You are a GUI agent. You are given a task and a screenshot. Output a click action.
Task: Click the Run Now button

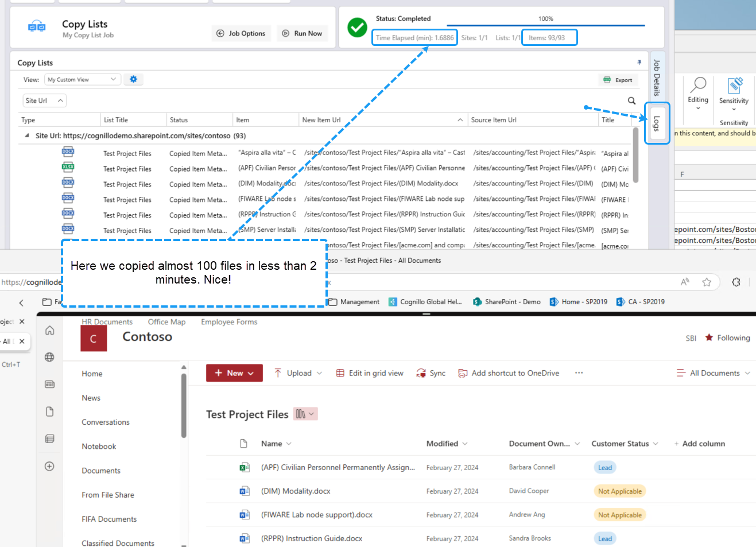point(302,33)
